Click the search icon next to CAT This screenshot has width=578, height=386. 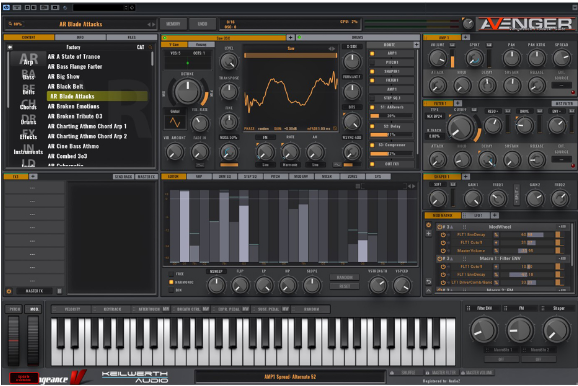pos(150,47)
